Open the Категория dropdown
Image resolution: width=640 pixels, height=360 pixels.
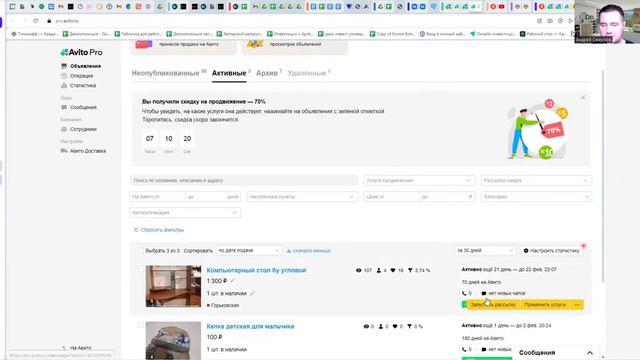(536, 197)
